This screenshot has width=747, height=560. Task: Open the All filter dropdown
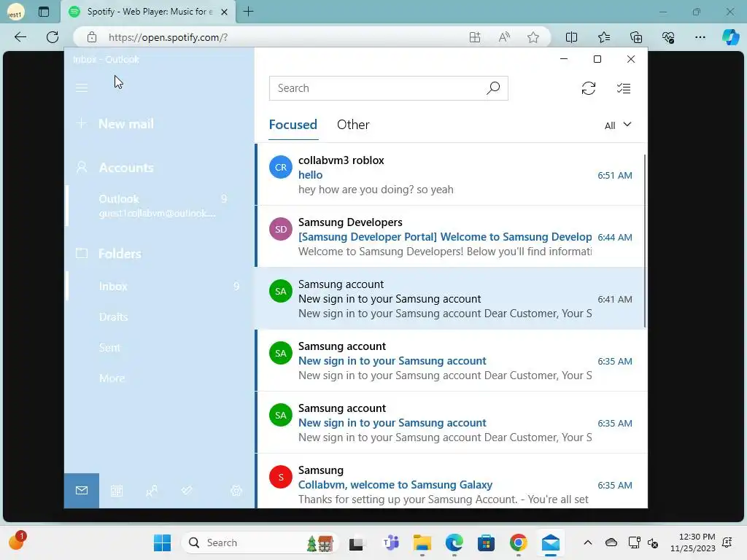pyautogui.click(x=618, y=125)
